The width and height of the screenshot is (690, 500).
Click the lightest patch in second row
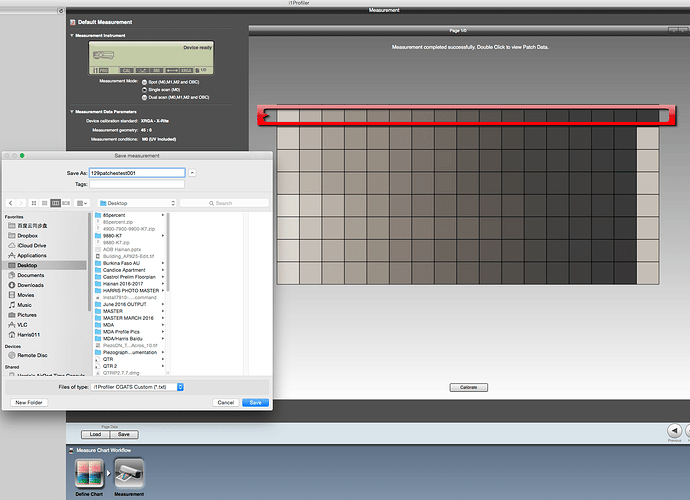(287, 135)
